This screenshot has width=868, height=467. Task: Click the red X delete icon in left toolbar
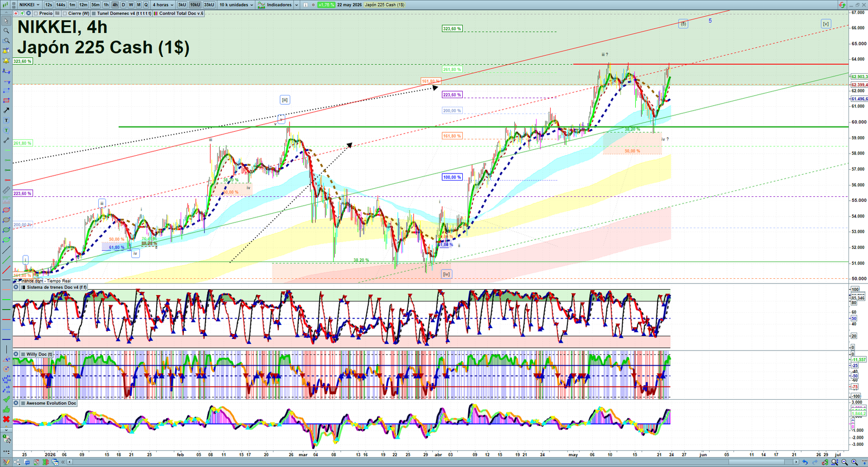coord(6,419)
